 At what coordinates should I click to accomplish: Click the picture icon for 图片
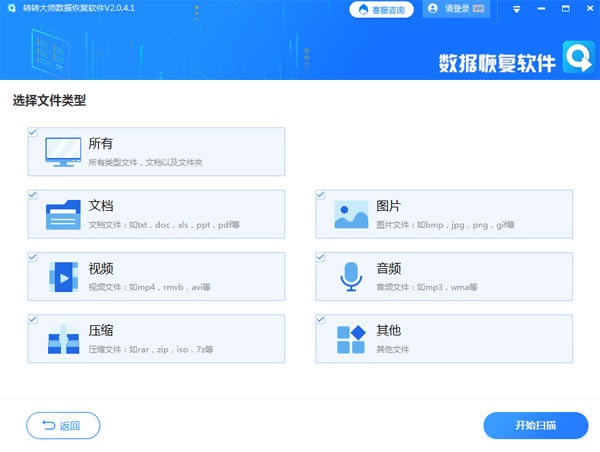point(351,214)
